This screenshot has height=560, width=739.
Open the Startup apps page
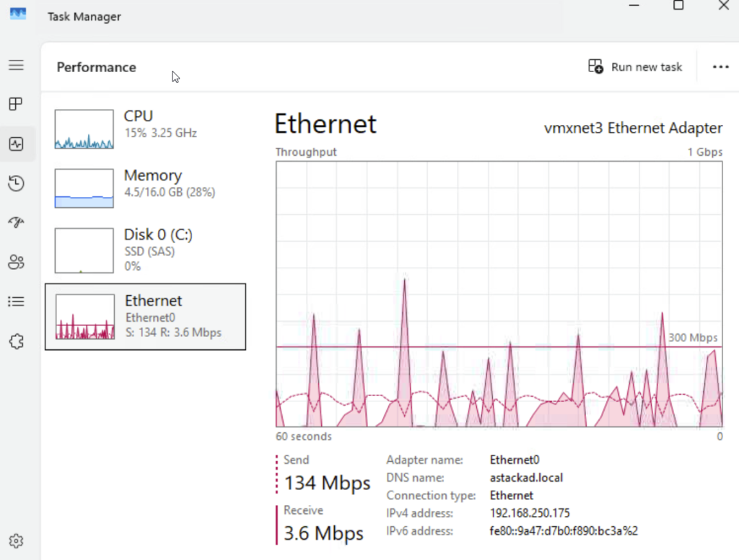click(16, 223)
